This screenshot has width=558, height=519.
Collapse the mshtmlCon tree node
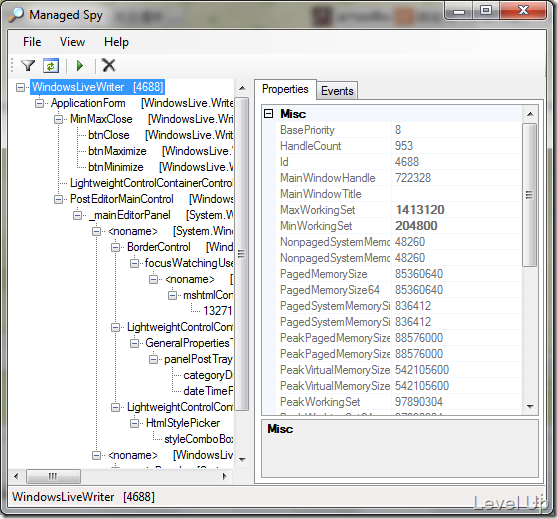(172, 295)
